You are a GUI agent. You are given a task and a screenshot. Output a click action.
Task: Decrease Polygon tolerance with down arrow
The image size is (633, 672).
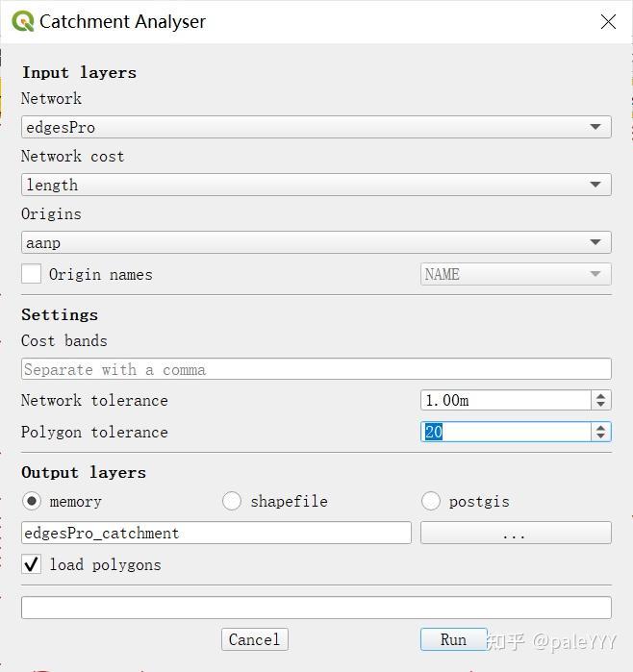point(601,436)
